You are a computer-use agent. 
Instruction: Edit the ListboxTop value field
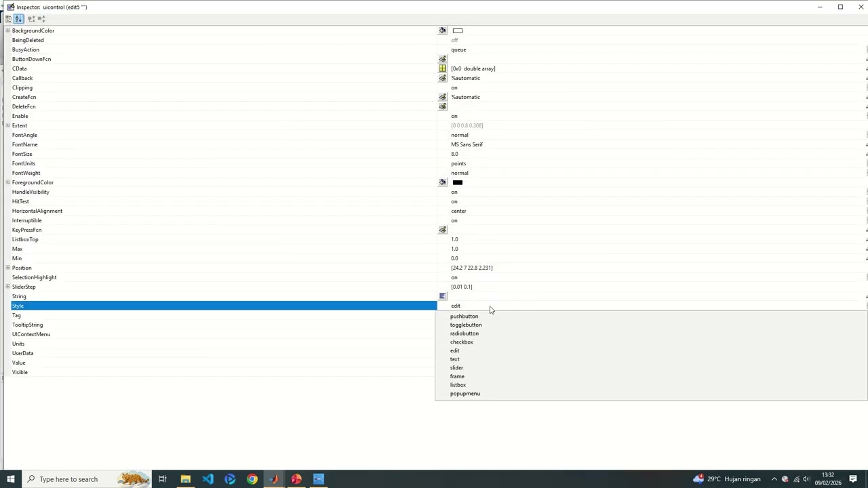pyautogui.click(x=658, y=239)
